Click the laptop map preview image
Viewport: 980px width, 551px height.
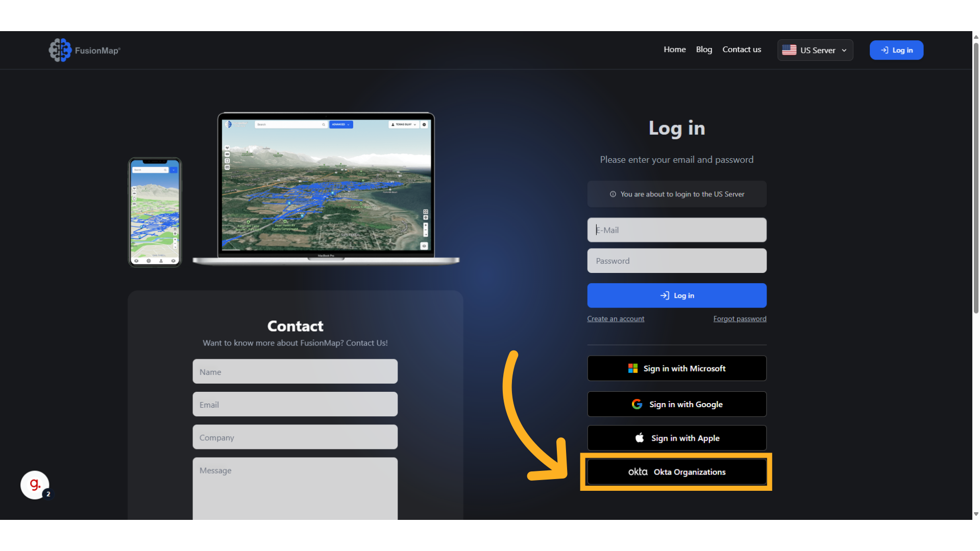tap(326, 189)
